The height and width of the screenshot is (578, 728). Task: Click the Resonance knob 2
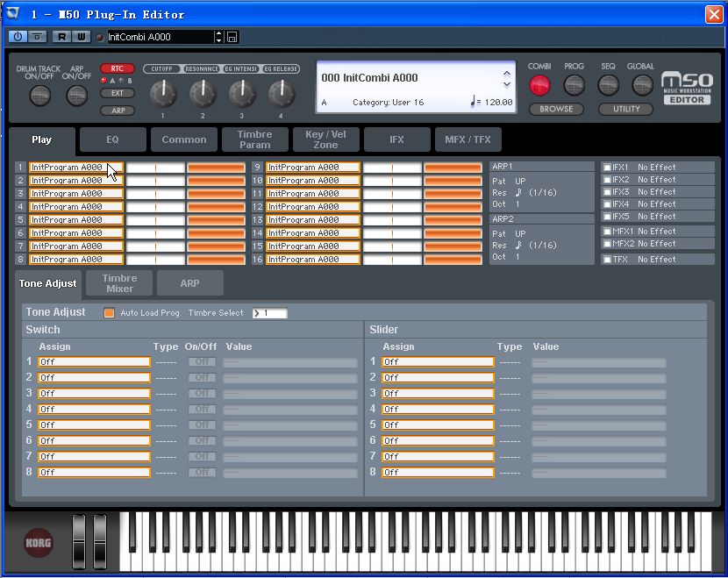tap(203, 93)
